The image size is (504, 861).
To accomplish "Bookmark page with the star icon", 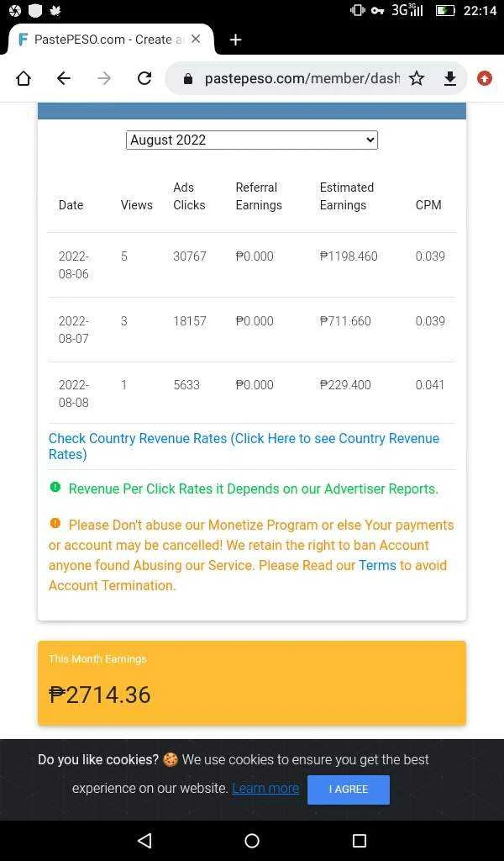I will [417, 78].
